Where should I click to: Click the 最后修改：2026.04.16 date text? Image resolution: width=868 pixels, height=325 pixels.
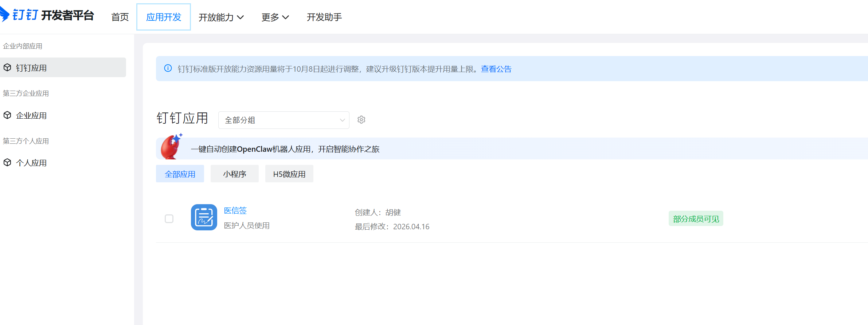pyautogui.click(x=392, y=226)
